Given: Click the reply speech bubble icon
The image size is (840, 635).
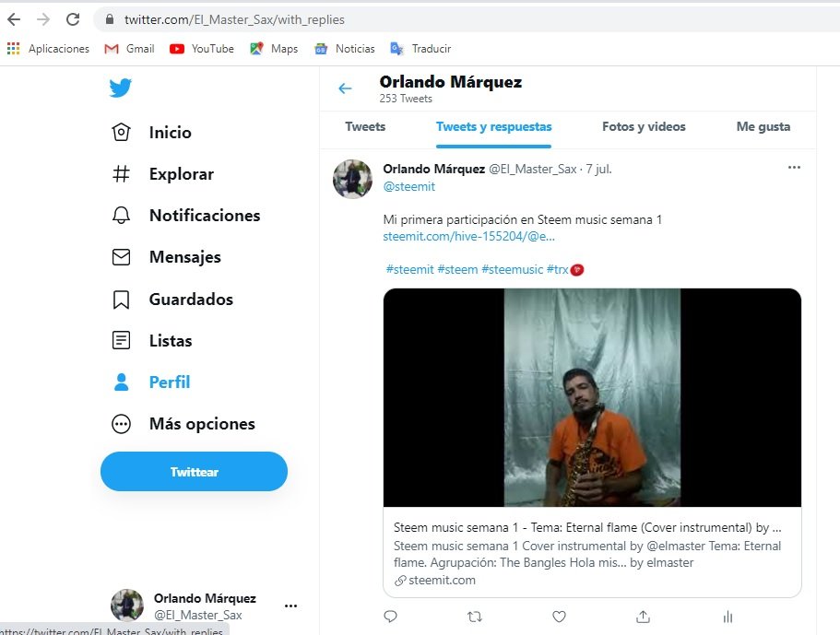Looking at the screenshot, I should pos(391,617).
